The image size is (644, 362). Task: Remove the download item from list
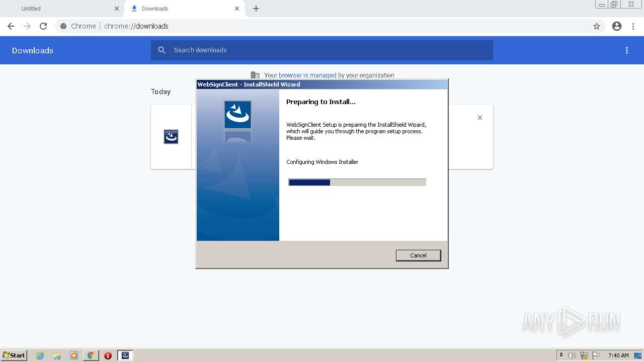480,118
